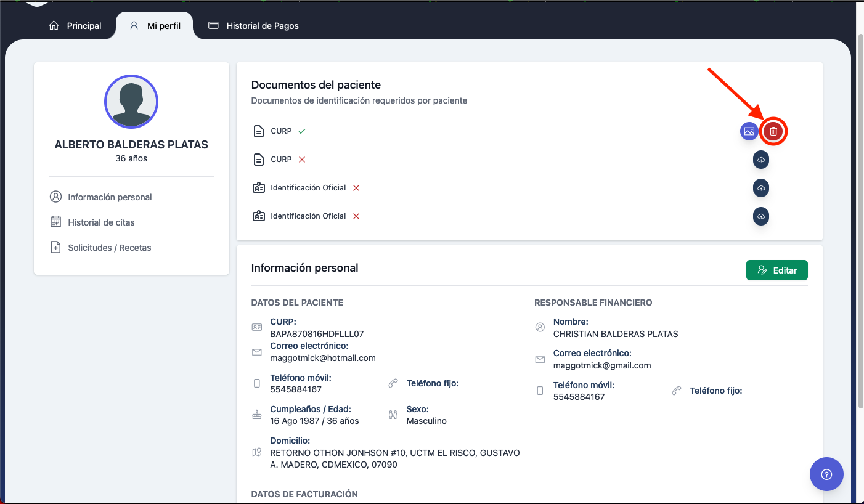This screenshot has width=864, height=504.
Task: Open Historial de citas section
Action: (101, 222)
